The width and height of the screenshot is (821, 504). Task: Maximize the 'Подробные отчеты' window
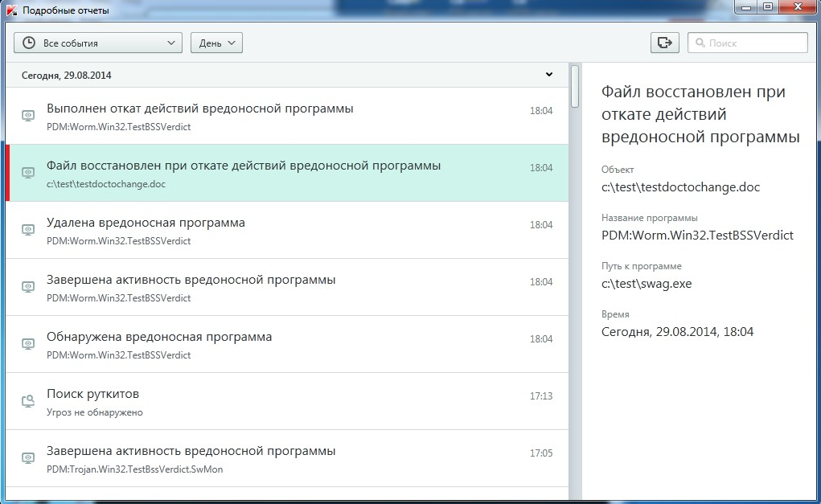[768, 6]
